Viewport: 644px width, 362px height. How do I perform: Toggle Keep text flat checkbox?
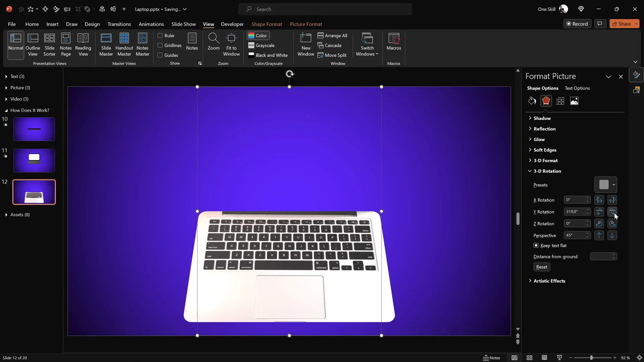536,245
